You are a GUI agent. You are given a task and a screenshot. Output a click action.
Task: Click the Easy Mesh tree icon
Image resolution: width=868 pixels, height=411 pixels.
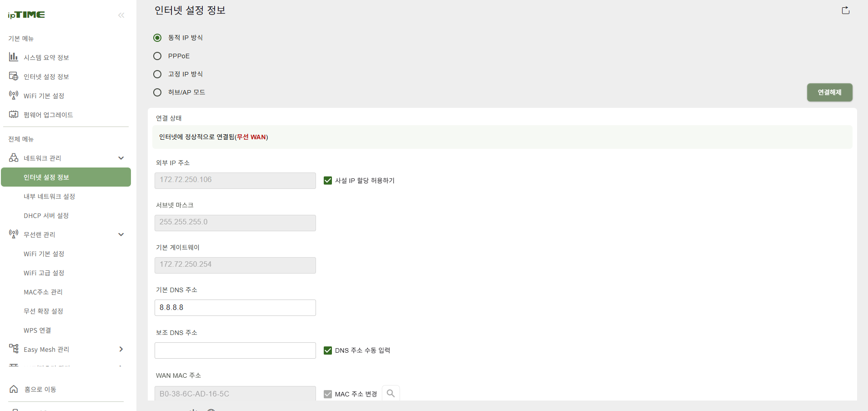pos(14,349)
